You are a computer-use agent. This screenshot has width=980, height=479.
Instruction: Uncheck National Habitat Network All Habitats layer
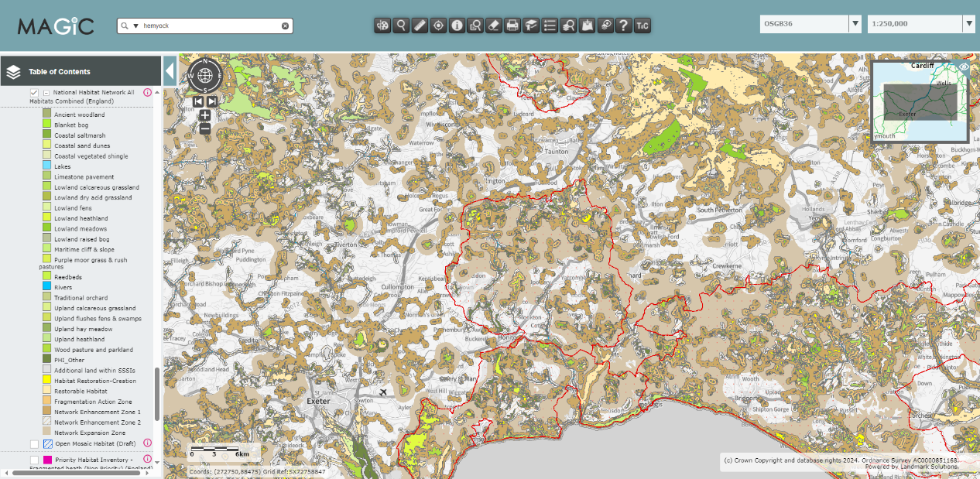(34, 93)
